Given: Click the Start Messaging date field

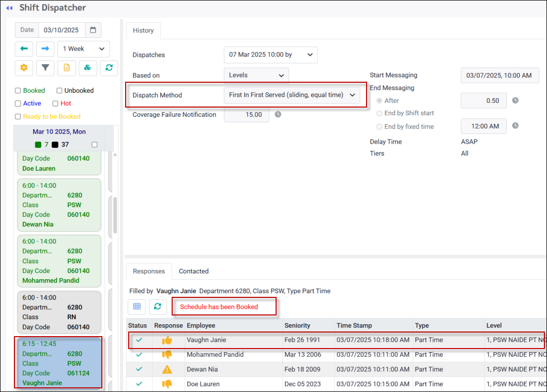Looking at the screenshot, I should [x=499, y=76].
